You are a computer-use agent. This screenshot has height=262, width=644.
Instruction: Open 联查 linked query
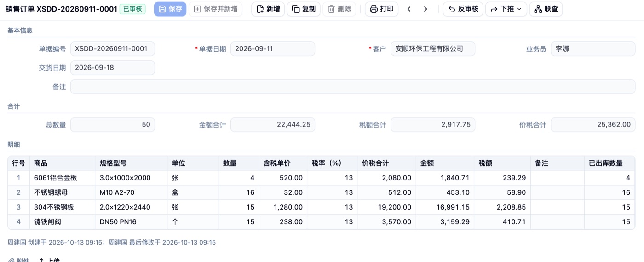tap(546, 9)
